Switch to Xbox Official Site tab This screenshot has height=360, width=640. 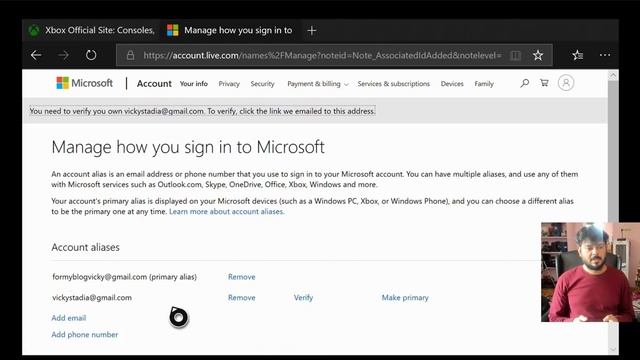92,30
